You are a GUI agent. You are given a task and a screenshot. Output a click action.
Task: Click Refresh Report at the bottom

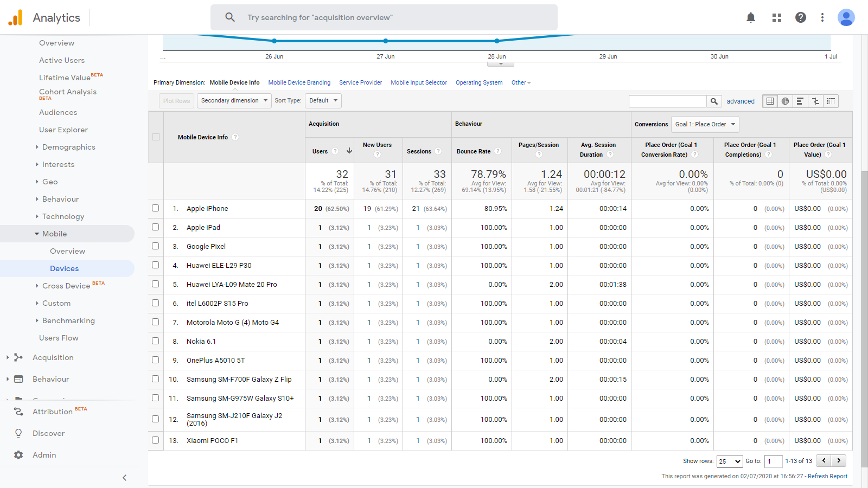click(x=827, y=476)
